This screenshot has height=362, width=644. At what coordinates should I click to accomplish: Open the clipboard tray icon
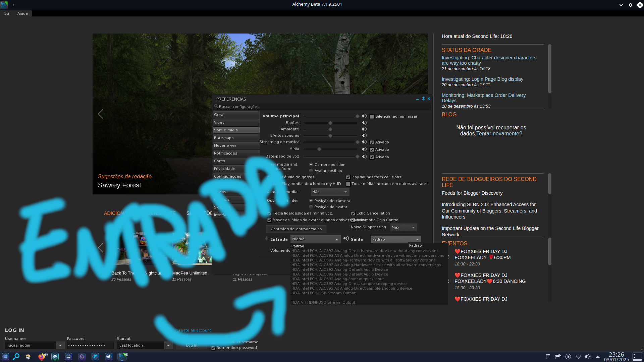click(x=548, y=357)
